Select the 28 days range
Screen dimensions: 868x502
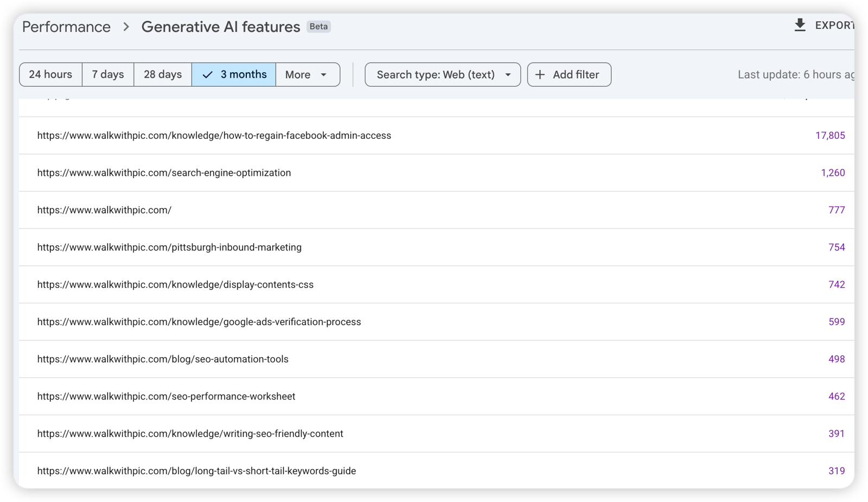[x=163, y=75]
